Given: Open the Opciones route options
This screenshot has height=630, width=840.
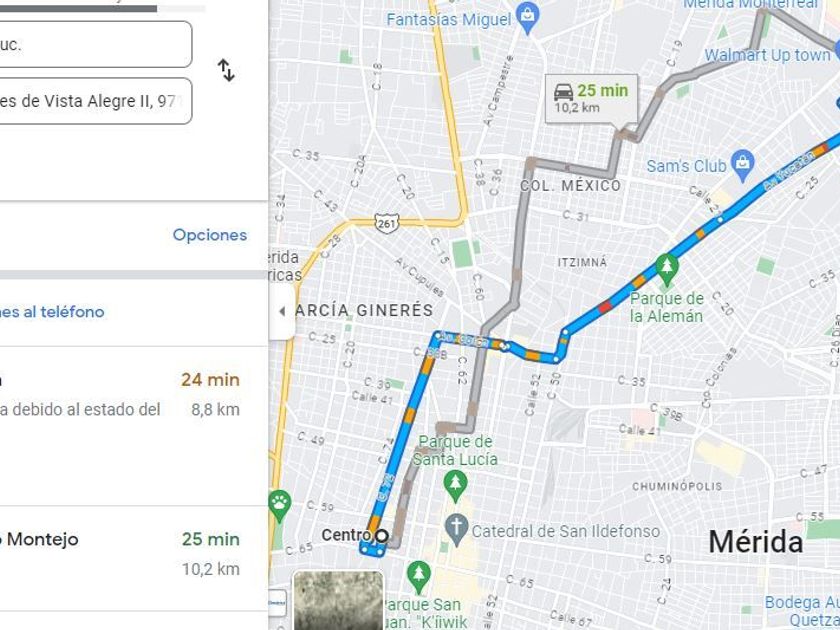Looking at the screenshot, I should tap(210, 235).
